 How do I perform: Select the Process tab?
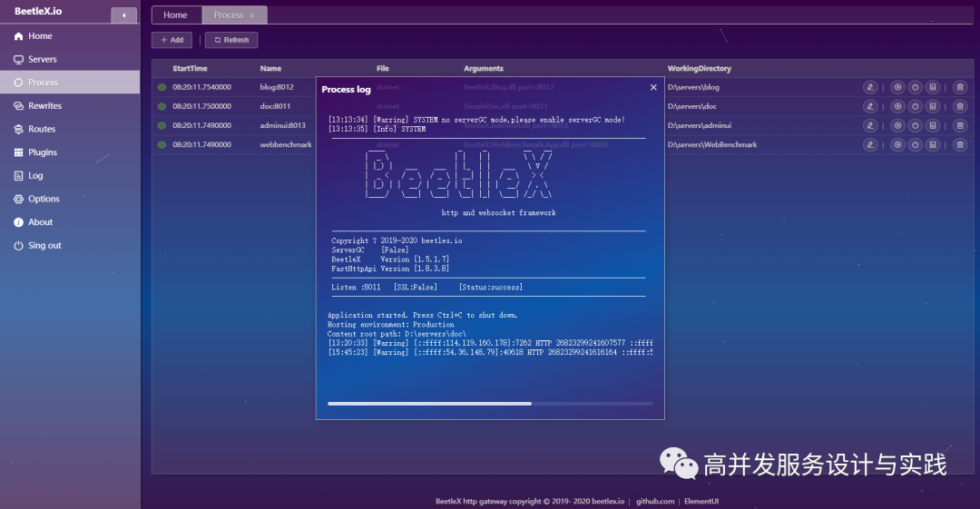(x=229, y=15)
